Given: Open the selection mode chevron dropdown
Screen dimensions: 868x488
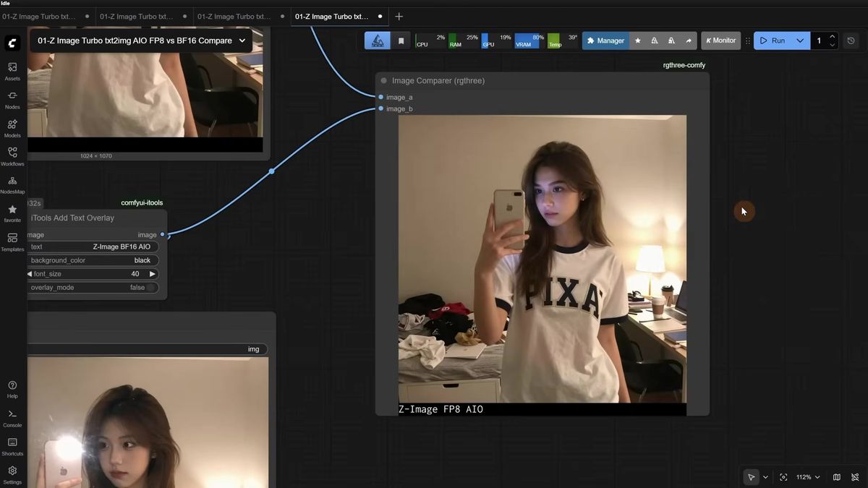Looking at the screenshot, I should pos(765,477).
